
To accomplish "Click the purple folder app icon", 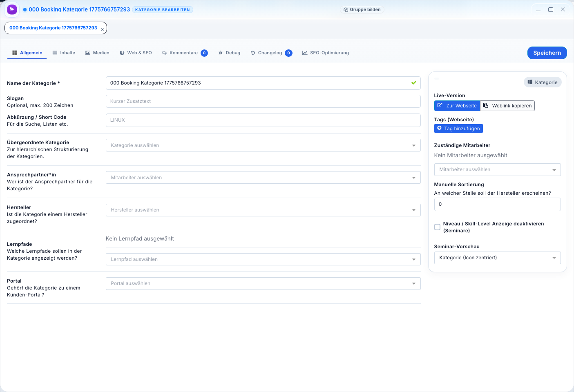I will tap(12, 9).
